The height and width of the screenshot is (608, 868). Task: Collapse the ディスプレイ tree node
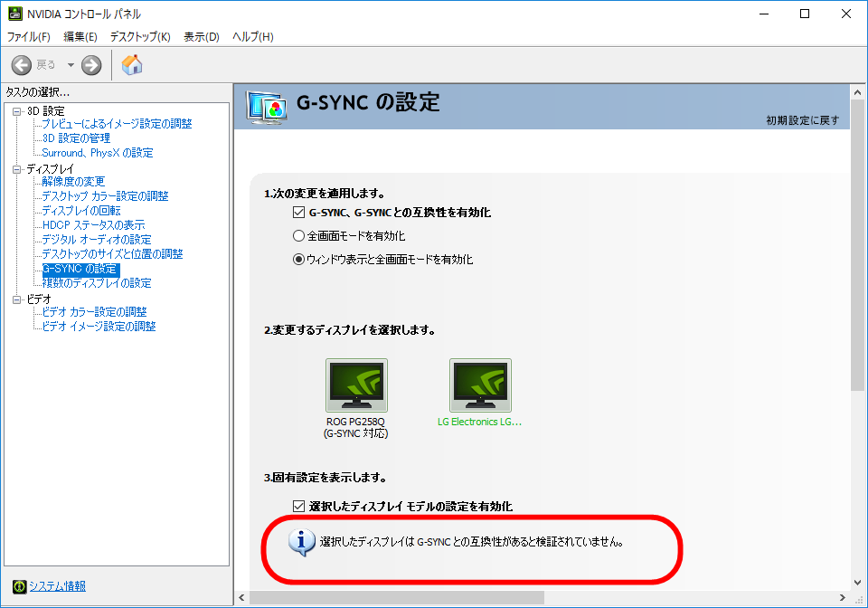point(17,169)
